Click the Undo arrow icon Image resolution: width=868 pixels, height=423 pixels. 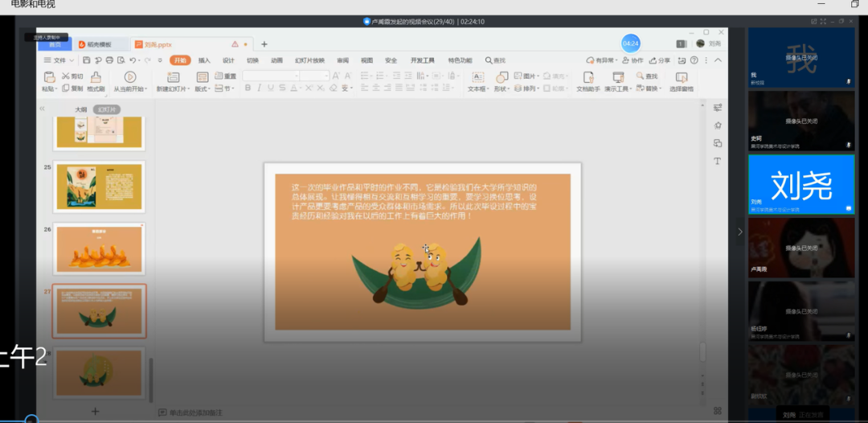click(133, 60)
